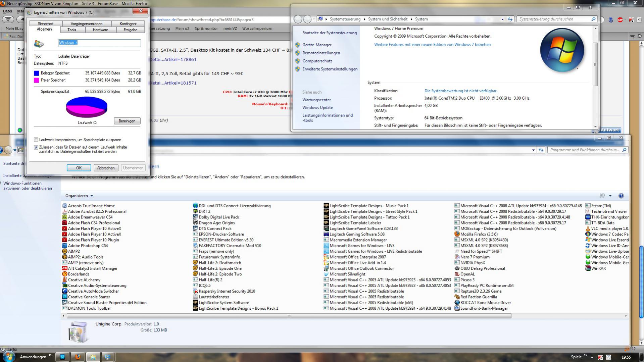Click 'Weitere Features mit einer neuen Edition' link

(432, 44)
